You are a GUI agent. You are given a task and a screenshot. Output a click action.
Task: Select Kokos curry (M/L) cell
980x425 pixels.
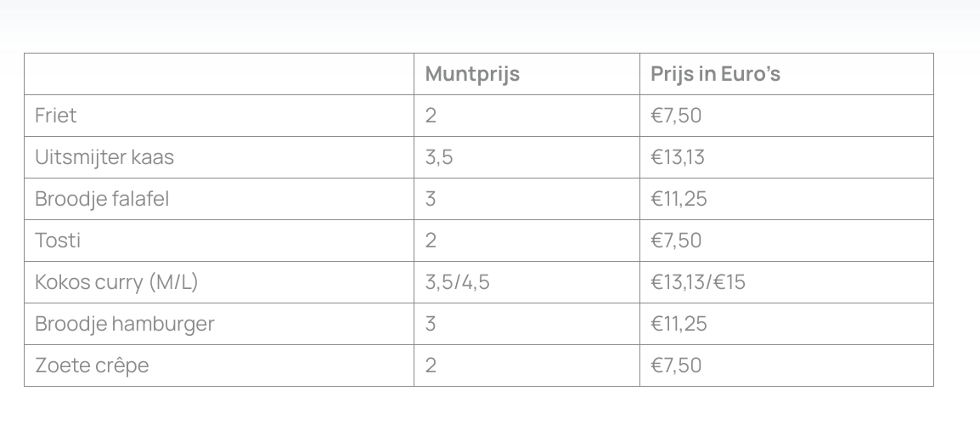(x=116, y=282)
